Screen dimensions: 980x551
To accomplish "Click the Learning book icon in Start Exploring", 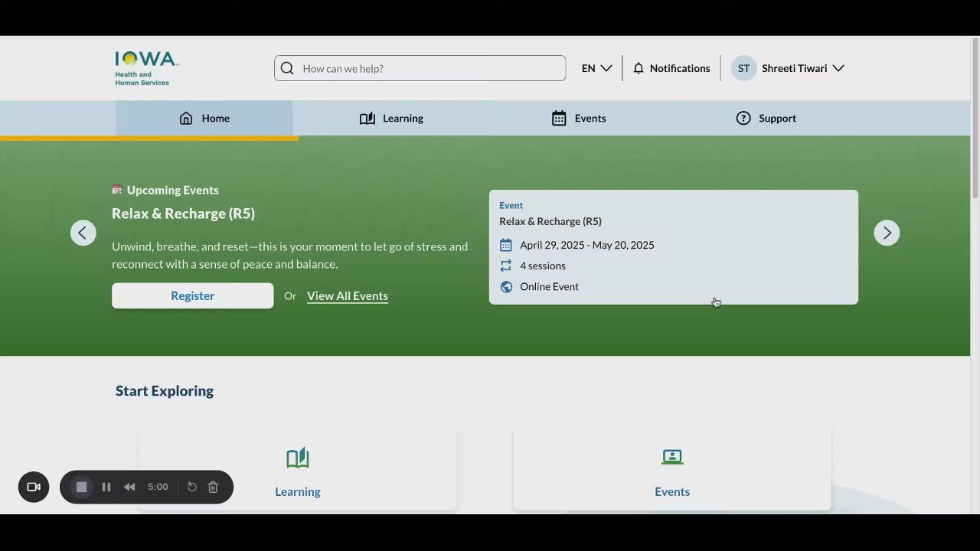I will tap(298, 458).
